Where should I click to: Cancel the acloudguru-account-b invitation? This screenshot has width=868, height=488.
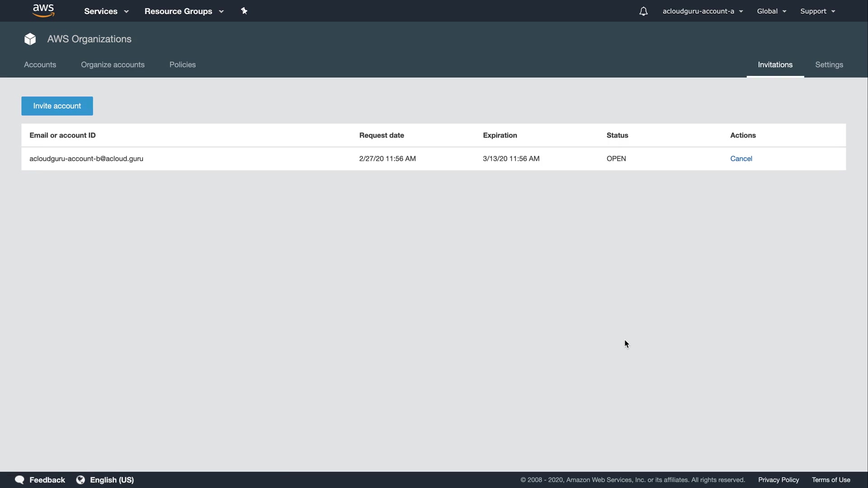coord(741,159)
